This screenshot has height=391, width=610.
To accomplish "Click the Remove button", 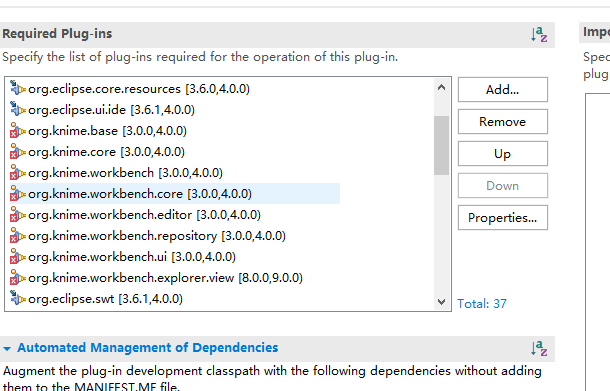I will (x=503, y=122).
